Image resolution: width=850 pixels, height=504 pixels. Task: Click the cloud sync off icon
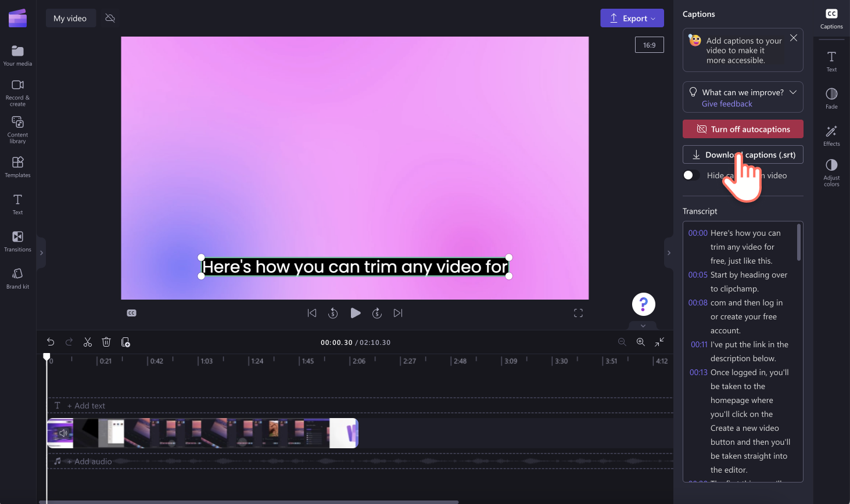pos(110,18)
